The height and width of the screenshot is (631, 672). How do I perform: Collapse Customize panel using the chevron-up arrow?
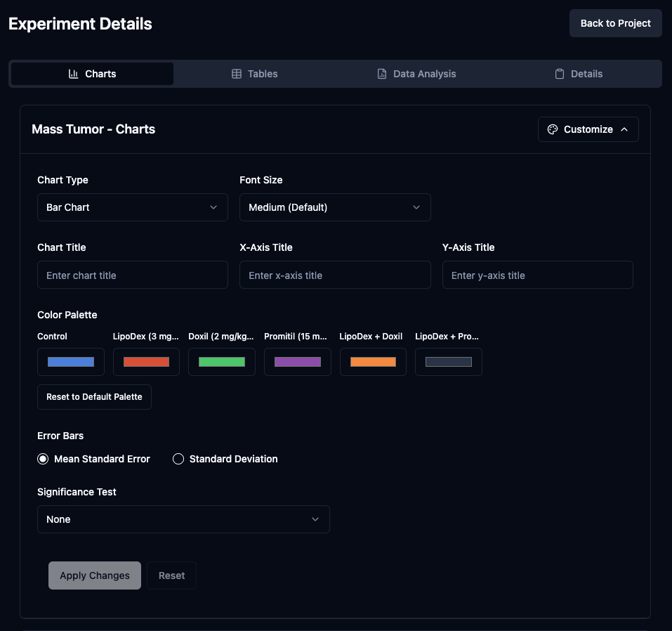tap(624, 129)
